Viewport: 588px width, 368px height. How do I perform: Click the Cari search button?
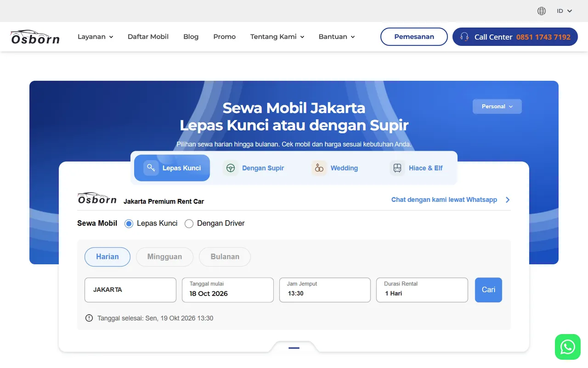488,290
